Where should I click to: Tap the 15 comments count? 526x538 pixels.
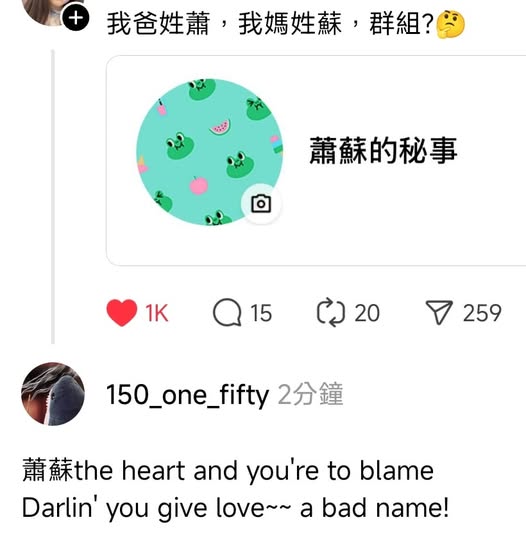(x=261, y=313)
